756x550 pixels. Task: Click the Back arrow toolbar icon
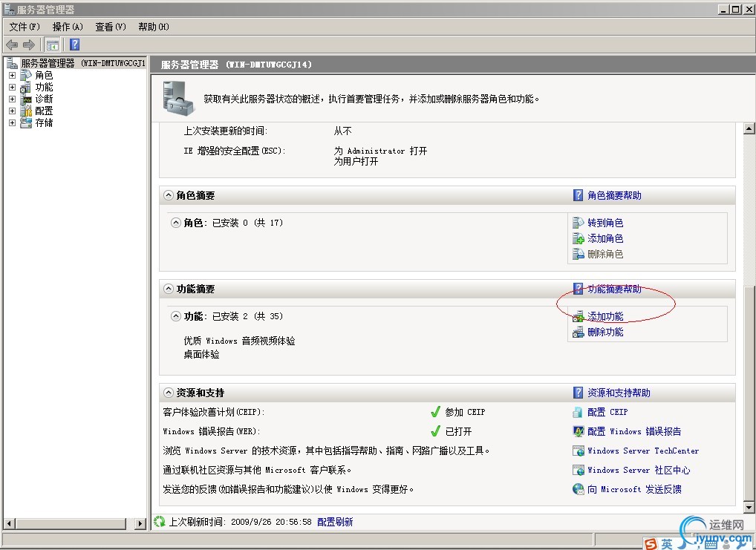pos(12,45)
